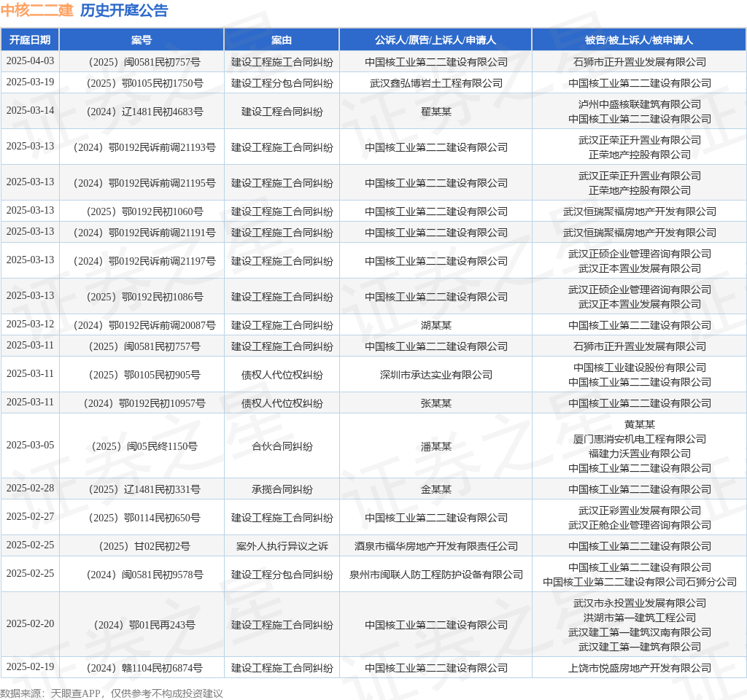Image resolution: width=747 pixels, height=700 pixels.
Task: Click 债权人代位权纠纷 in the 2025-03-11 鄂0105 row
Action: point(282,376)
